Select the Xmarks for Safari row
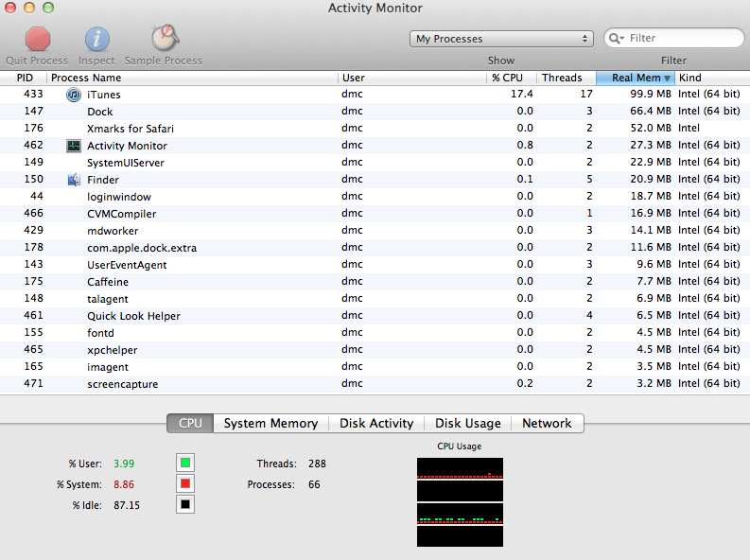This screenshot has width=750, height=560. tap(375, 128)
